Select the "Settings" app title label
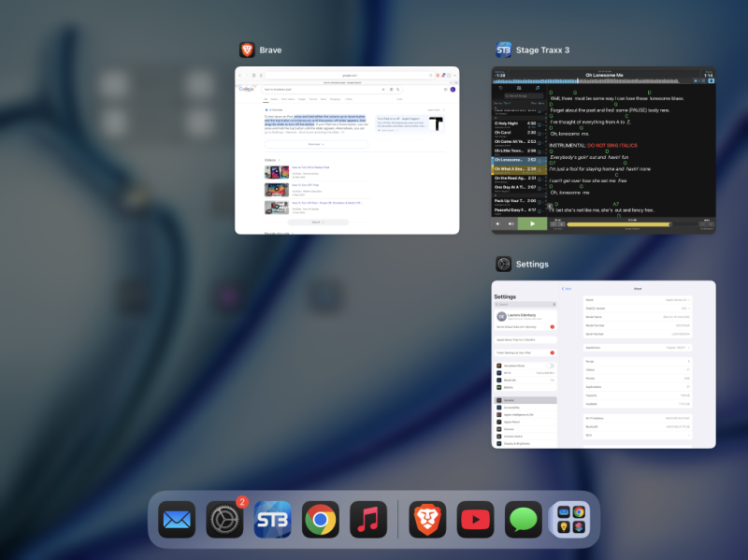 tap(532, 265)
